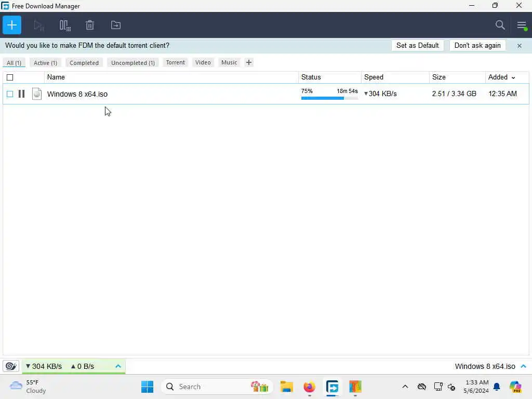Click Free Download Manager taskbar icon

pos(332,387)
